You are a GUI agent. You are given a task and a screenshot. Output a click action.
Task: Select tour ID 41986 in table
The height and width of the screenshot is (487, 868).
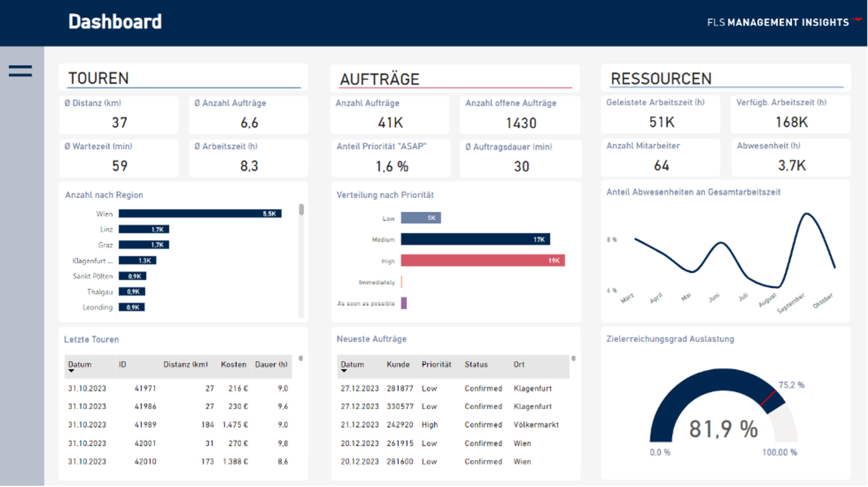145,406
